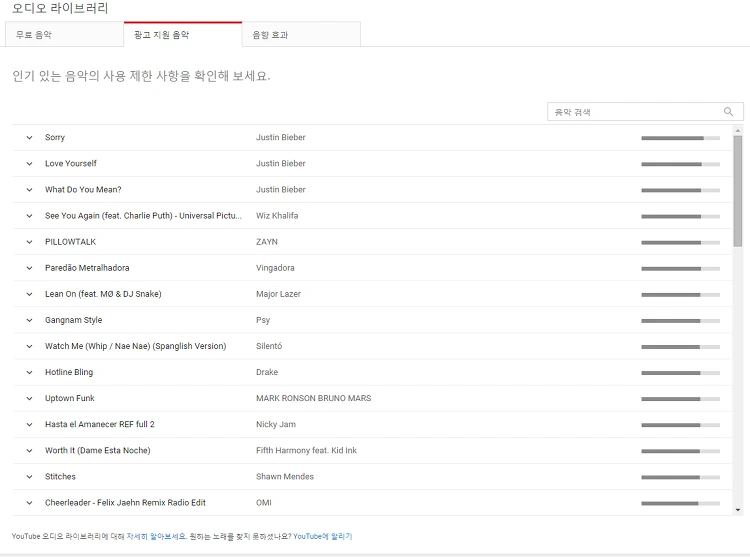Focus the 음악 검색 search field

pos(645,111)
